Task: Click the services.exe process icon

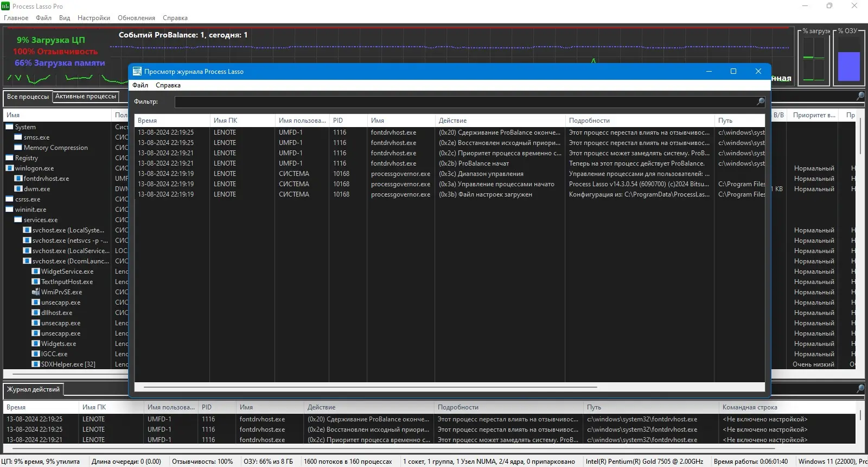Action: point(18,220)
